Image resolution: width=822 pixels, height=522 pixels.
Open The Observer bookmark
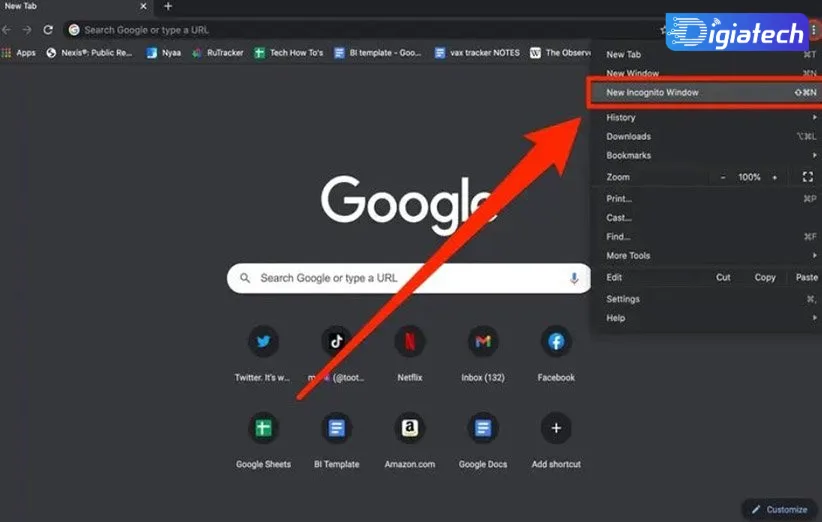pos(560,52)
